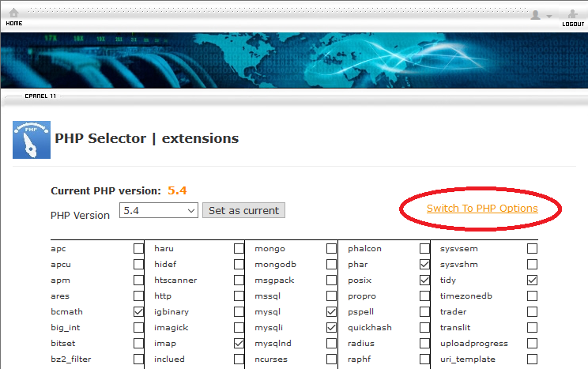Enable the ares extension checkbox
Image resolution: width=588 pixels, height=369 pixels.
click(x=138, y=296)
